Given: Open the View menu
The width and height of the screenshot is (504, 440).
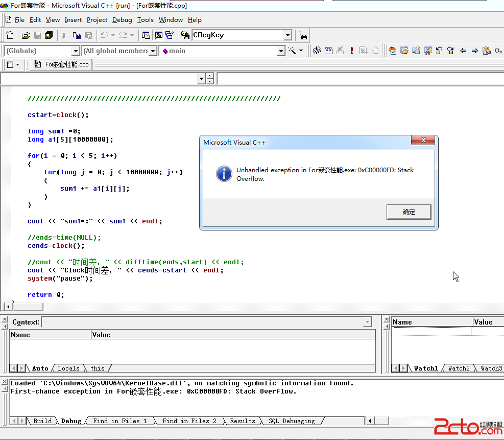Looking at the screenshot, I should point(53,20).
